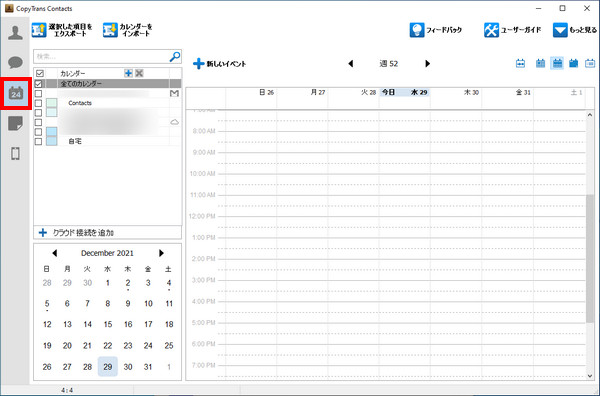The height and width of the screenshot is (396, 600).
Task: Toggle the カレンダー header checkbox
Action: pos(39,73)
